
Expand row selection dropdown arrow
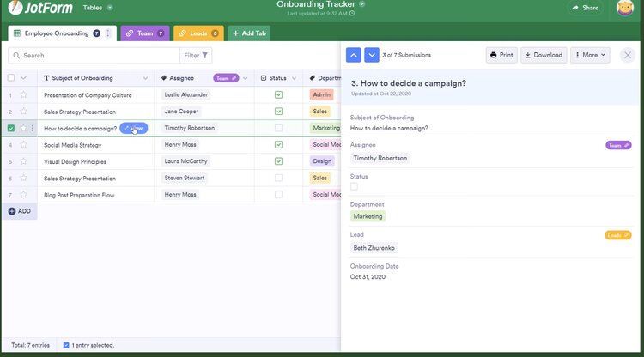tap(23, 78)
